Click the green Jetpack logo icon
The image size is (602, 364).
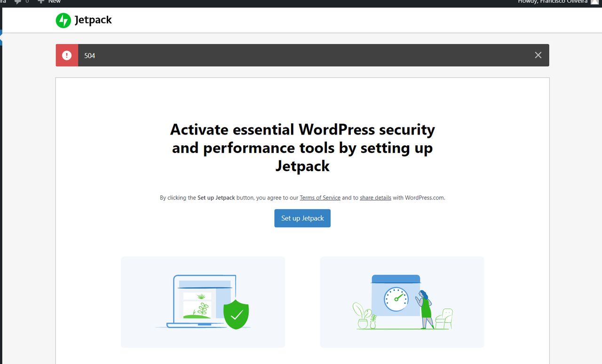tap(63, 20)
